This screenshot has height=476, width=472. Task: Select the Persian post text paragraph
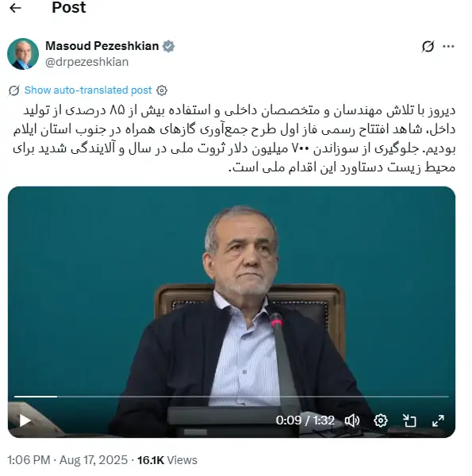tap(234, 139)
